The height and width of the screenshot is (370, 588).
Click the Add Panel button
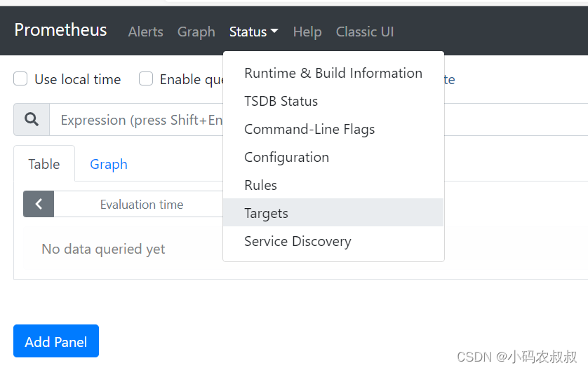point(56,341)
